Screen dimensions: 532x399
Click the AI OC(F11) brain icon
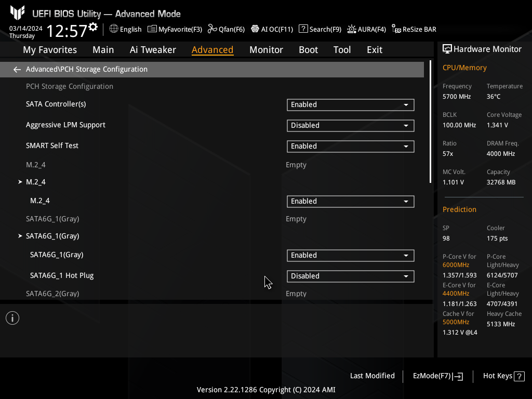pyautogui.click(x=255, y=29)
